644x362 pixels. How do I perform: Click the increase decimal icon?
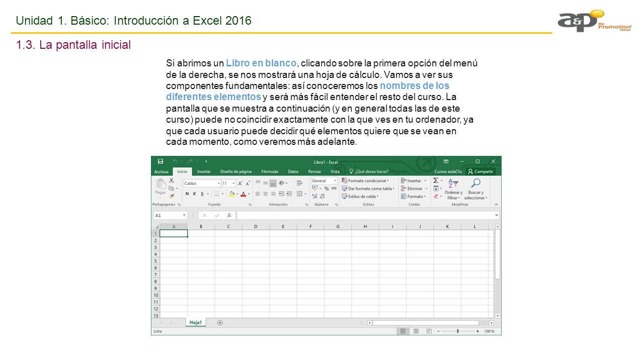coord(315,197)
